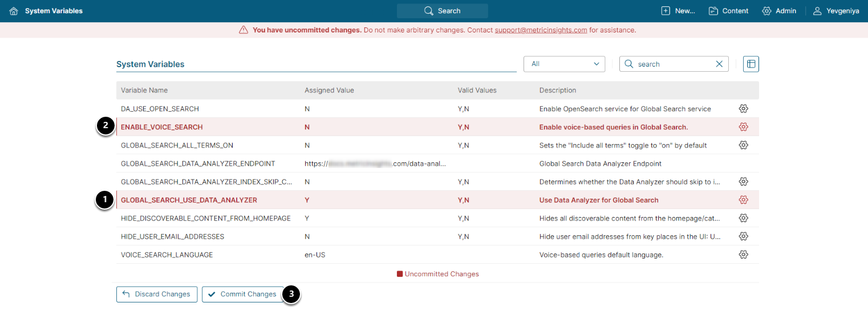The width and height of the screenshot is (868, 311).
Task: Go to the Home icon
Action: coord(14,11)
